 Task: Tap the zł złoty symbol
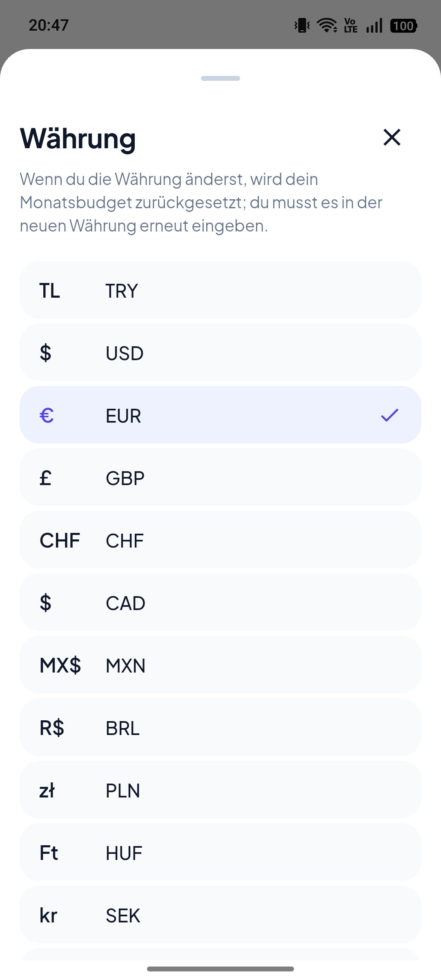click(x=47, y=791)
